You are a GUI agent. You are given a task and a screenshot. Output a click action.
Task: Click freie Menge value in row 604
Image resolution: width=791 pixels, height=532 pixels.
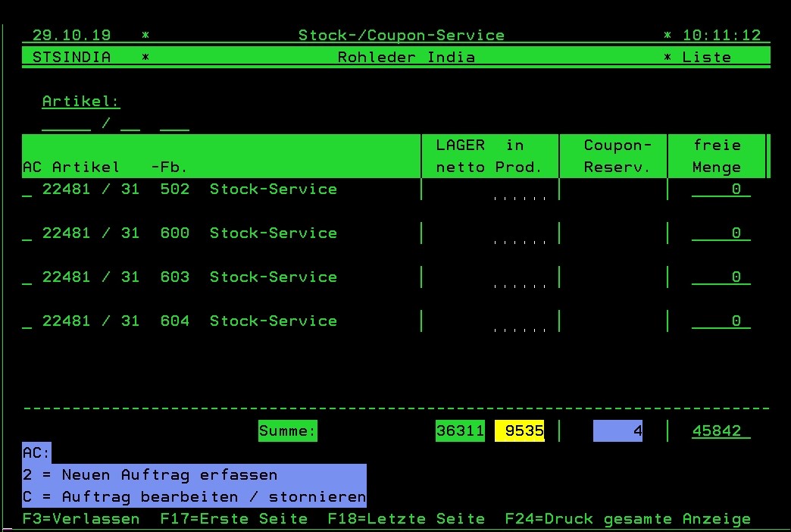[721, 322]
